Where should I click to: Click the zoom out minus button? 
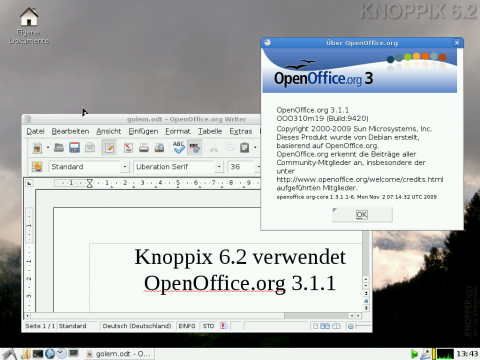click(351, 326)
